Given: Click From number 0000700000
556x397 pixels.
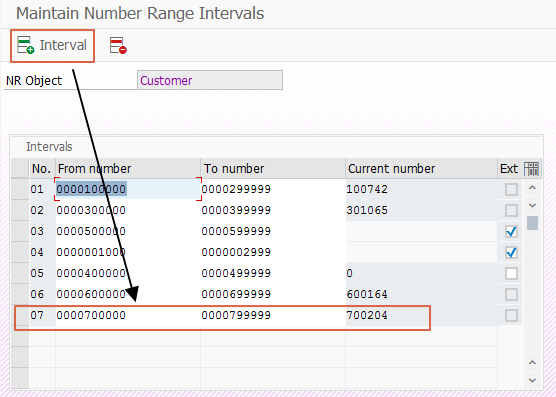Looking at the screenshot, I should 128,315.
